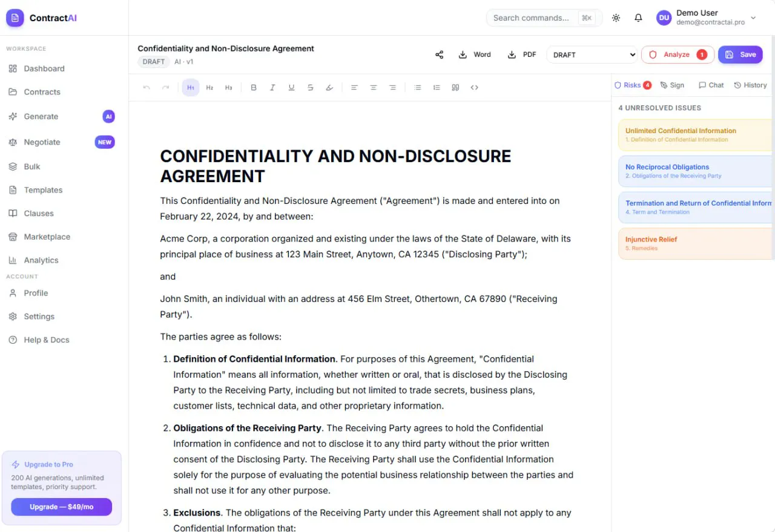The height and width of the screenshot is (532, 775).
Task: Focus the Search commands field
Action: coord(544,18)
